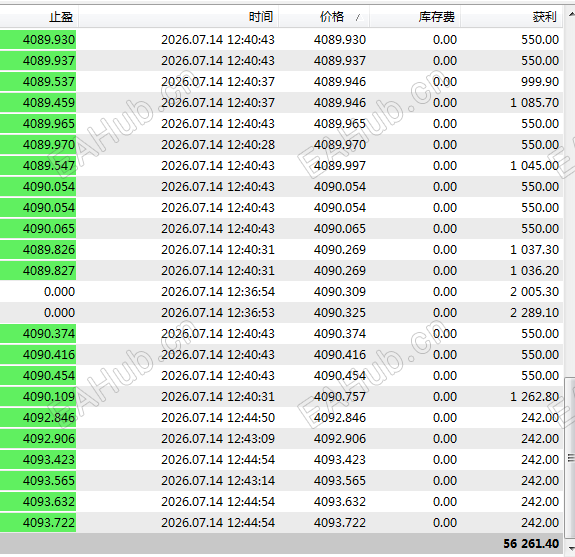Viewport: 575px width, 557px height.
Task: Sort by the 止盈 column header
Action: tap(39, 17)
